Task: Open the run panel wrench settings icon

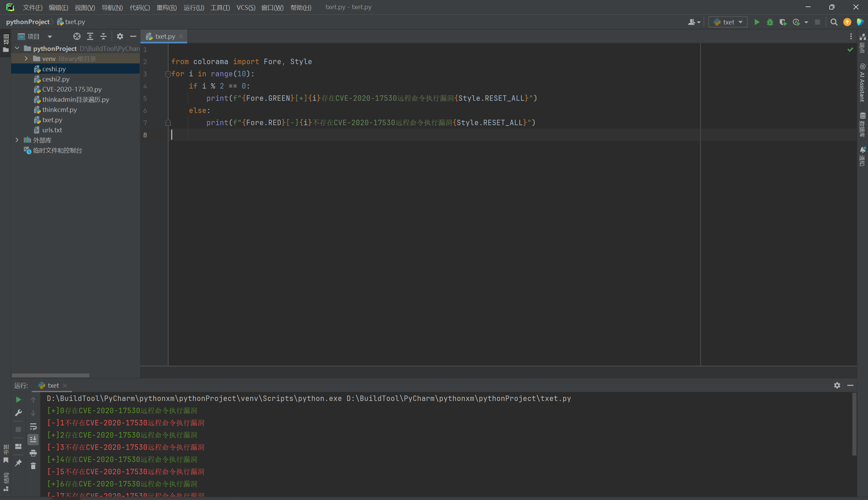Action: tap(19, 413)
